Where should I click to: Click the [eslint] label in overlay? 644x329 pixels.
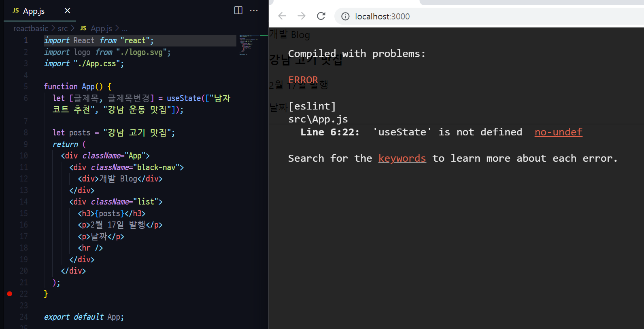(312, 106)
